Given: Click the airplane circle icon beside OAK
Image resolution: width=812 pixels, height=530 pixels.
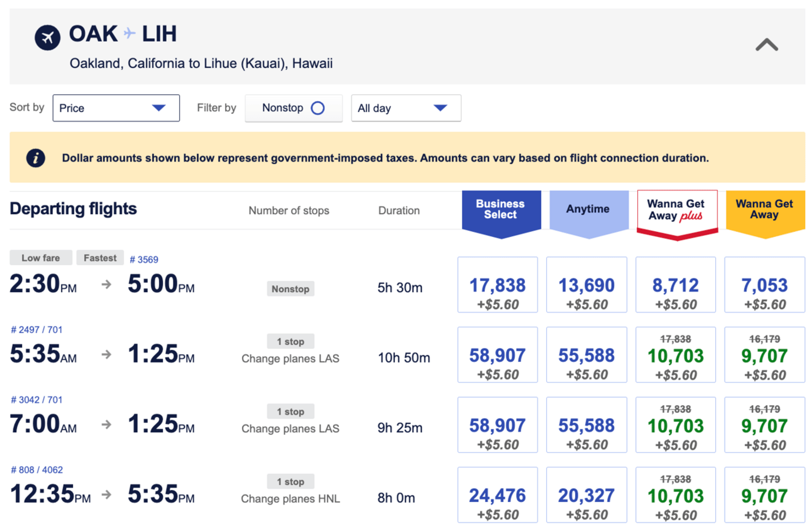Looking at the screenshot, I should pos(47,38).
